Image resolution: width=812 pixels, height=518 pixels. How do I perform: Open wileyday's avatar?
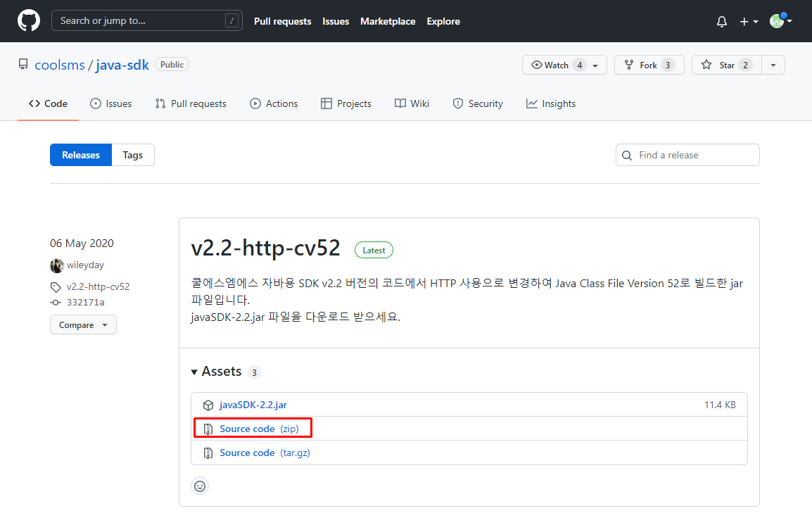coord(57,265)
